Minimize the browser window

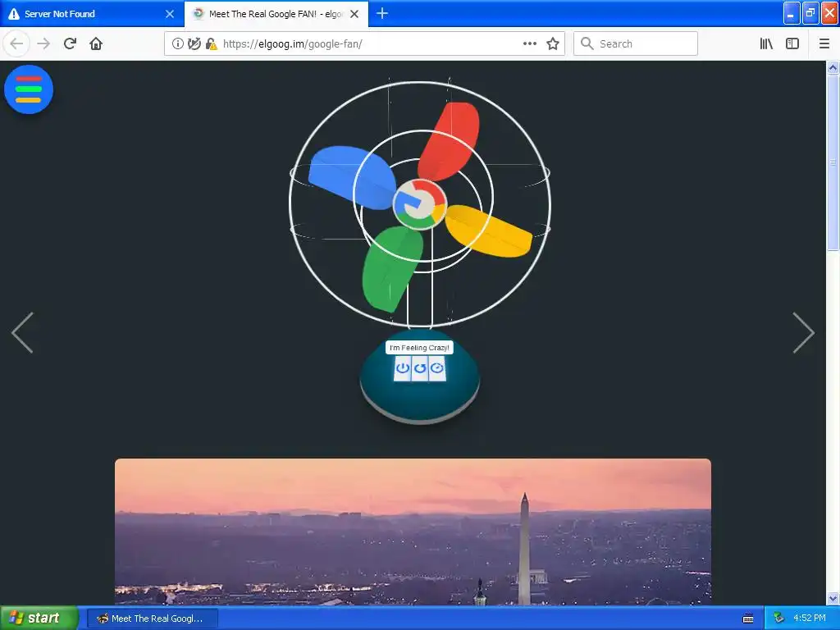pos(792,13)
